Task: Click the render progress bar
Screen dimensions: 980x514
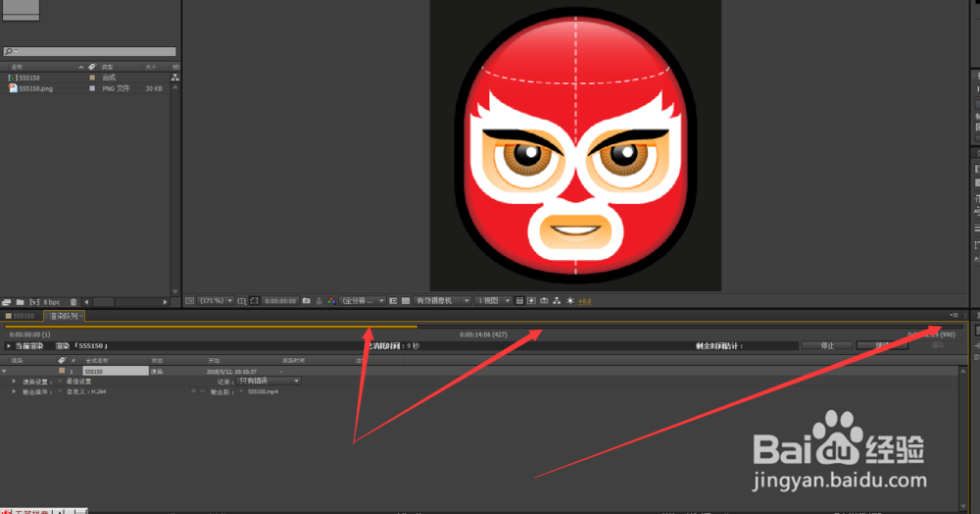Action: tap(484, 327)
